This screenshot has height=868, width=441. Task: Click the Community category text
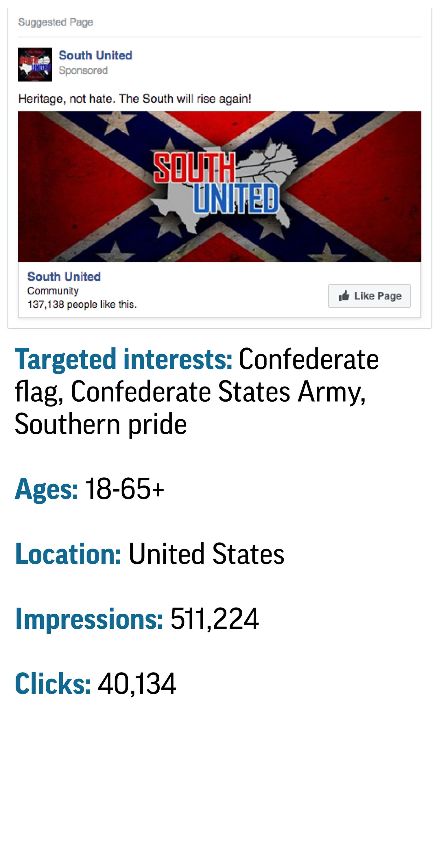(x=53, y=290)
